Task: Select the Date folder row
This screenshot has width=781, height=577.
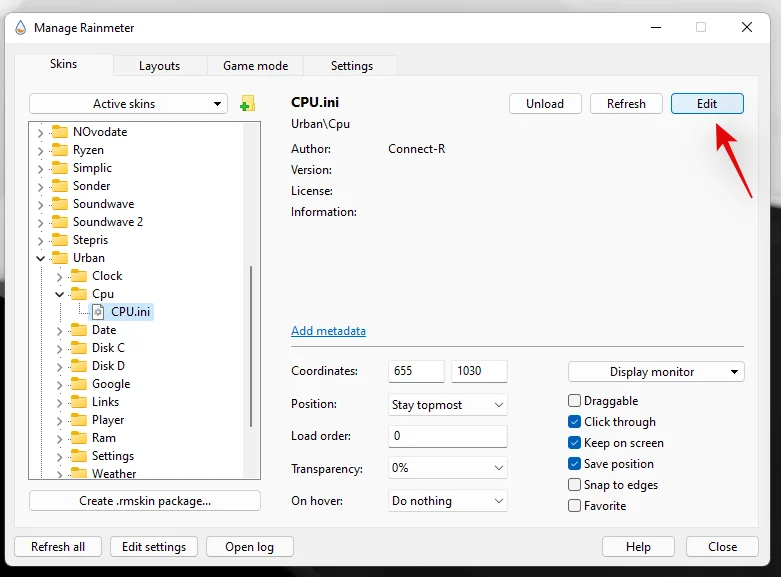Action: tap(104, 330)
